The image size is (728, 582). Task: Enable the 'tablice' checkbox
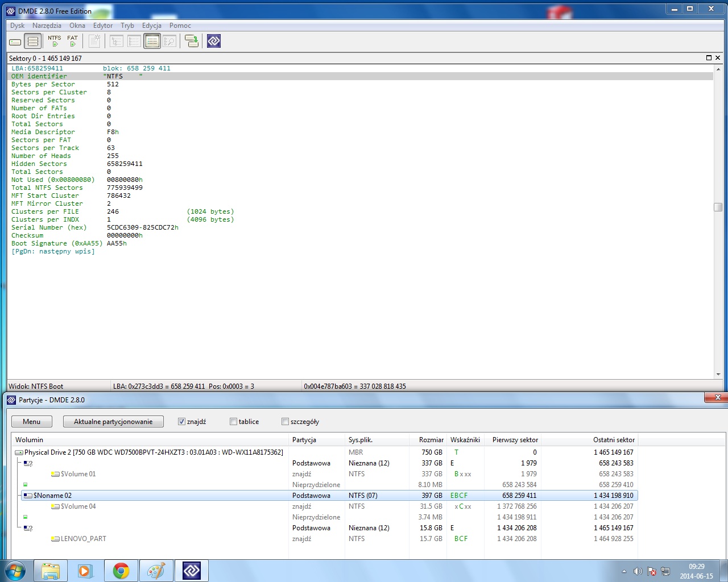point(233,422)
